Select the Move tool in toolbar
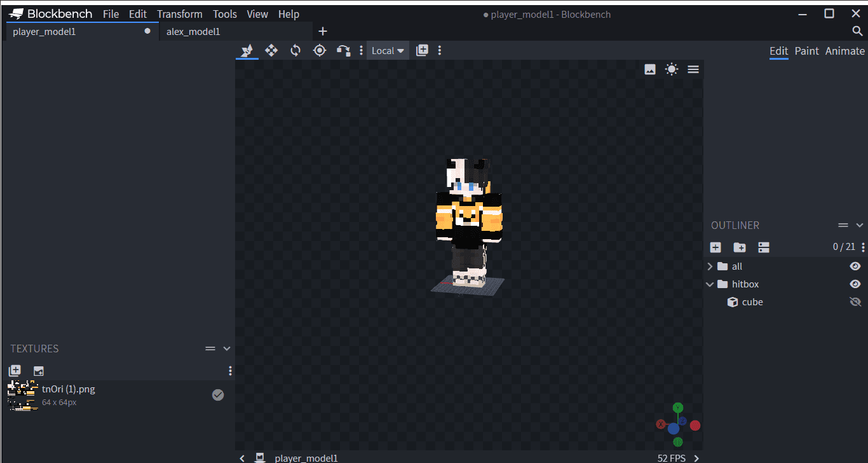Viewport: 868px width, 463px height. point(271,50)
